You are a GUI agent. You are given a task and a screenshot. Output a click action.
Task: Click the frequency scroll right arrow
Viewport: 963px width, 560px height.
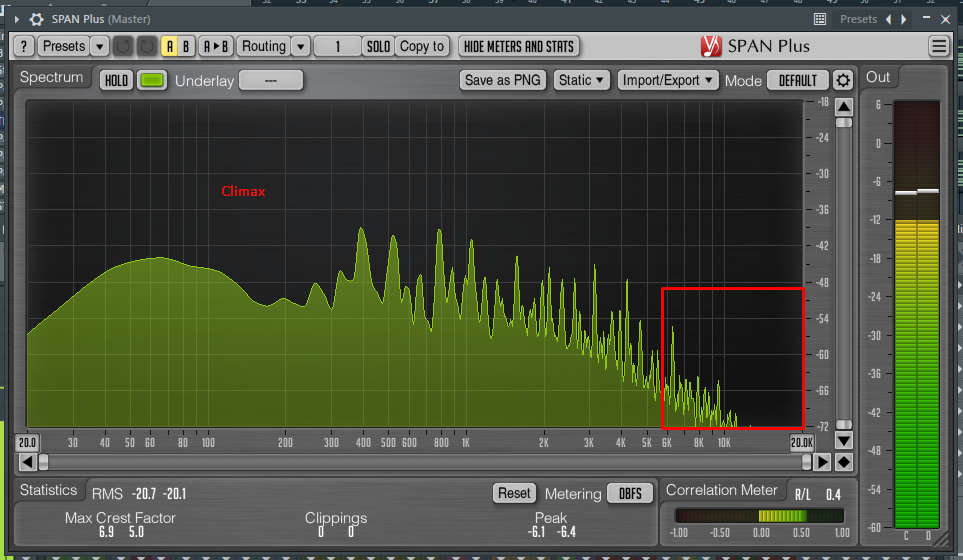tap(822, 462)
